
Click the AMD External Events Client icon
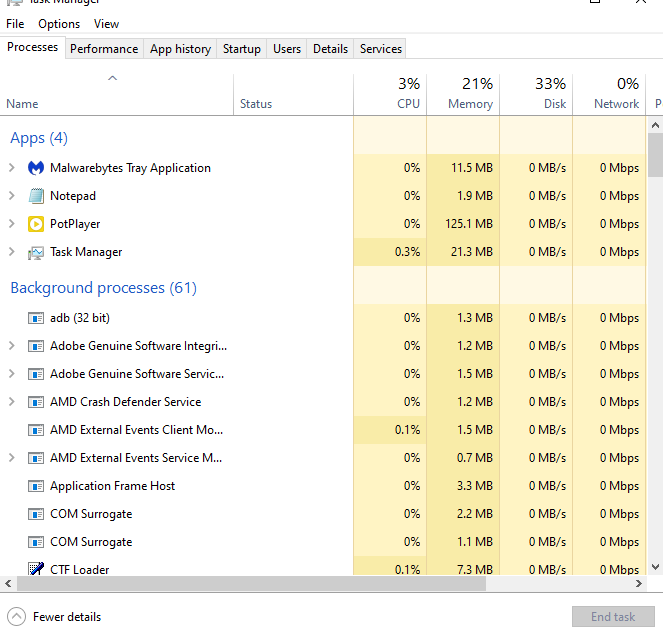pos(36,430)
